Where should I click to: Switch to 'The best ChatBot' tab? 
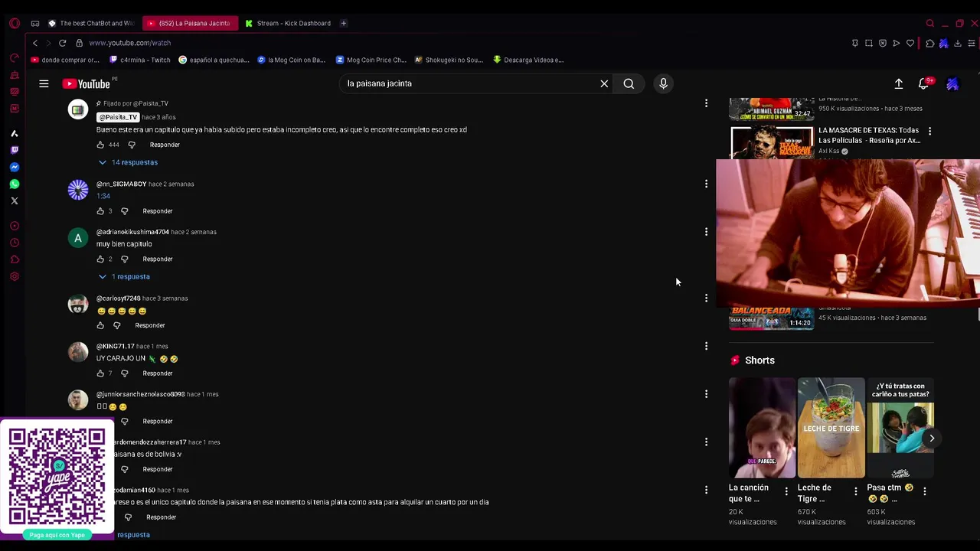pyautogui.click(x=91, y=23)
